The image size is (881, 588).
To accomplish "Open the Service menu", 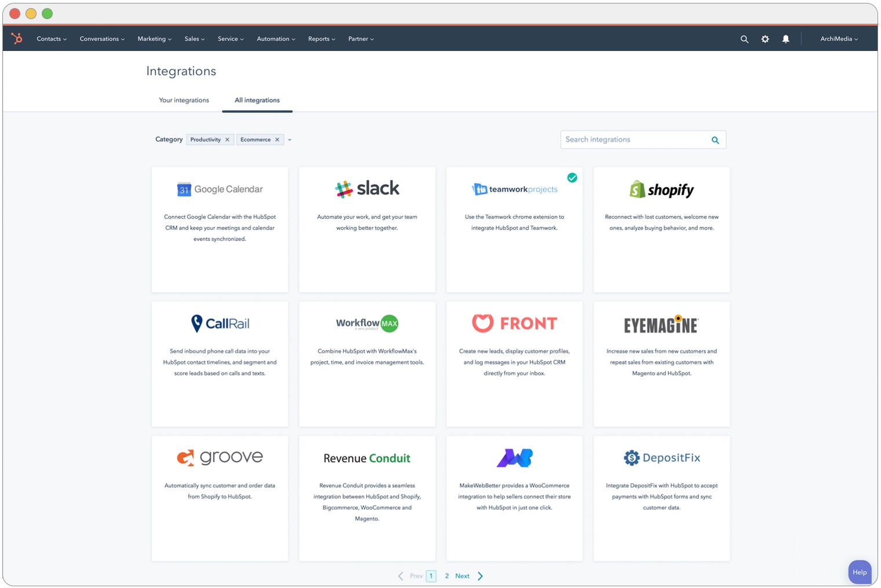I will point(231,39).
